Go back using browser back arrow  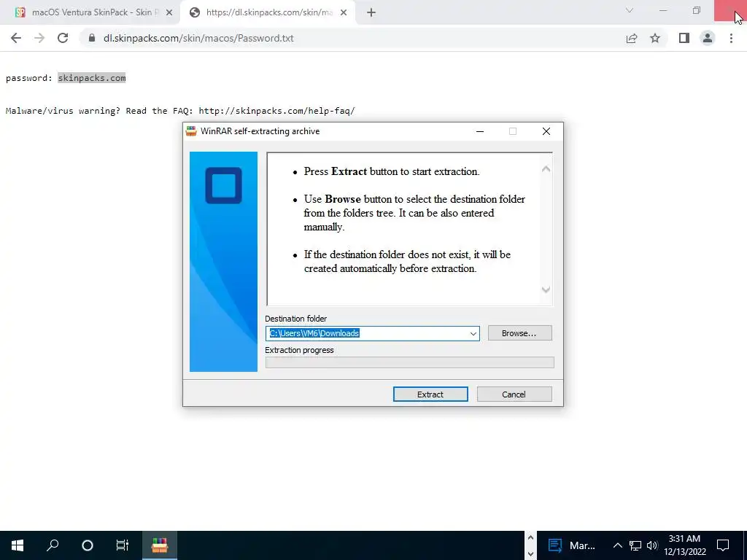[x=16, y=38]
